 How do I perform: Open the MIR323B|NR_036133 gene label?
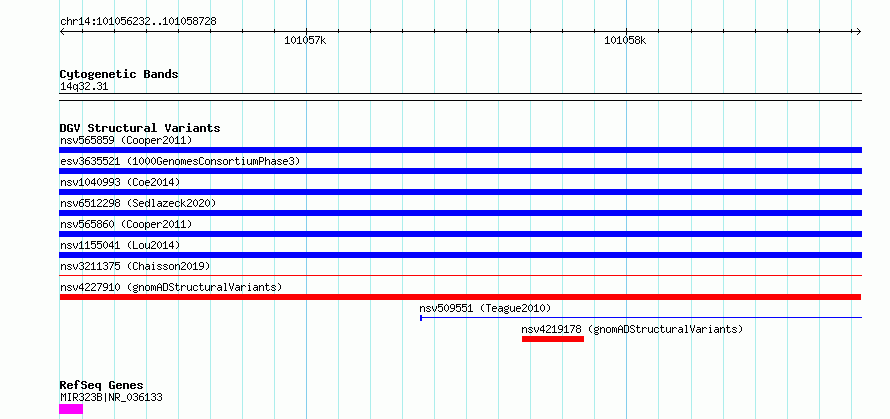pos(111,397)
